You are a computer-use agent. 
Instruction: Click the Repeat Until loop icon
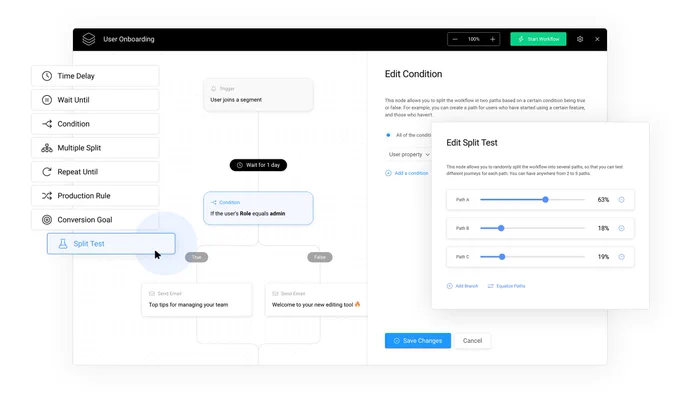point(47,172)
